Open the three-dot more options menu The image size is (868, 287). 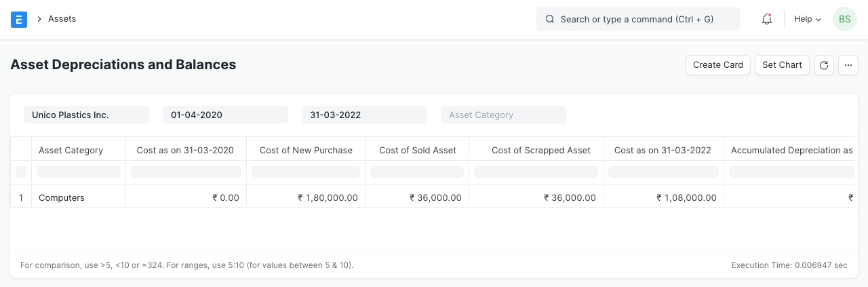tap(848, 65)
